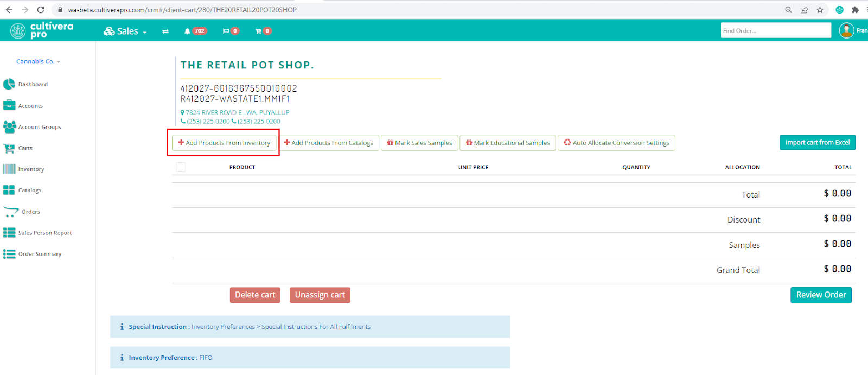
Task: Open the user profile avatar
Action: (846, 30)
